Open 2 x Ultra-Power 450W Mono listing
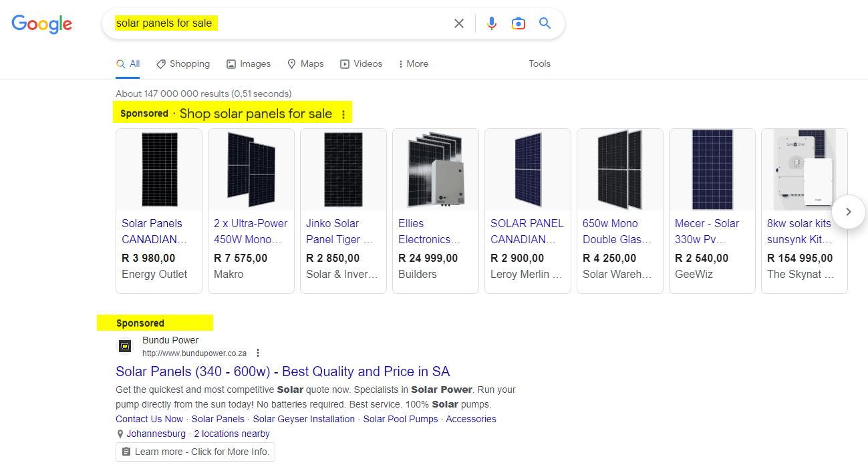This screenshot has height=467, width=868. coord(251,231)
